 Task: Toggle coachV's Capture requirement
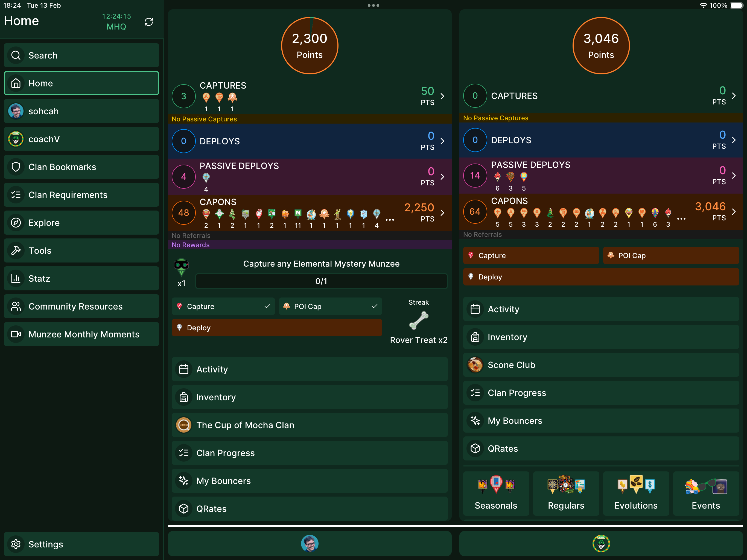(531, 255)
